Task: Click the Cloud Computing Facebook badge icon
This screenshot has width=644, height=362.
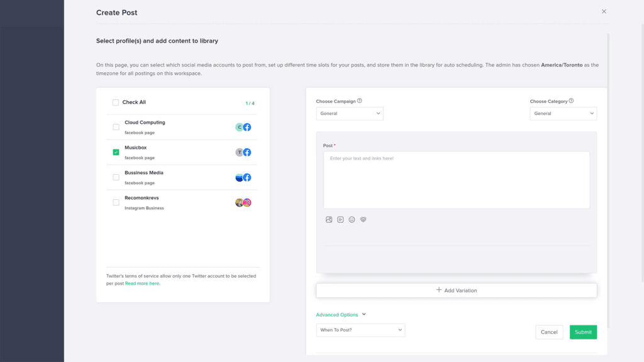Action: click(247, 127)
